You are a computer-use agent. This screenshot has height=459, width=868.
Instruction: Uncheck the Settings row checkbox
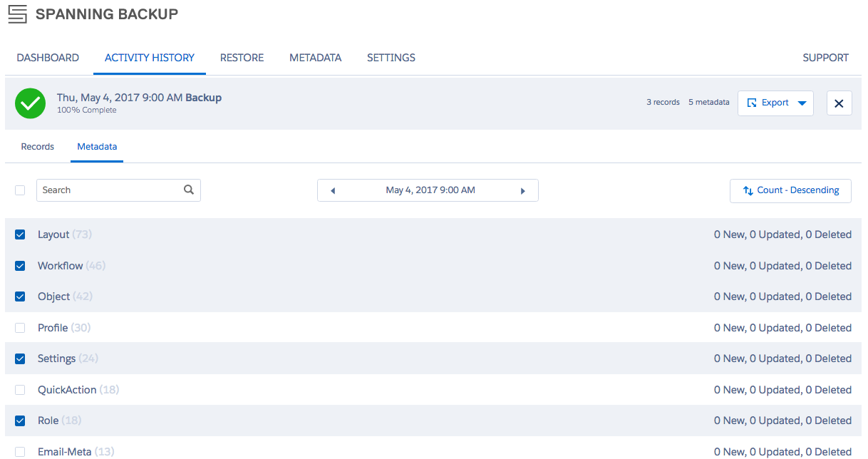20,359
